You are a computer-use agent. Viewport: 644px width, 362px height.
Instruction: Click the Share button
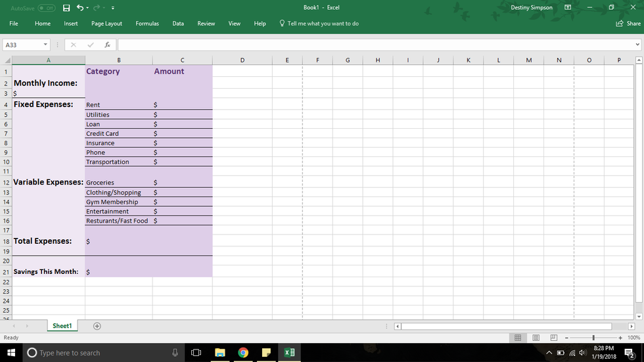click(628, 24)
